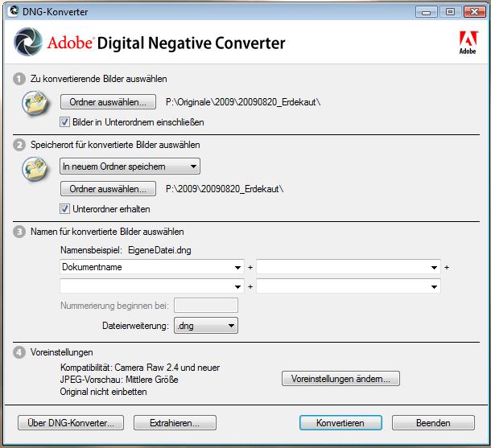
Task: Click the title bar application icon
Action: coord(13,11)
